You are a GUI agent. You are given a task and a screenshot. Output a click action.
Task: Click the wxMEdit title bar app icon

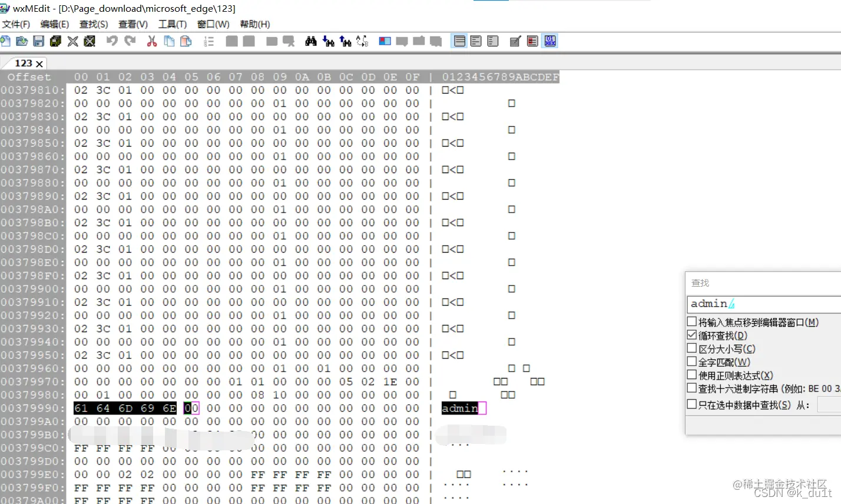(x=5, y=8)
